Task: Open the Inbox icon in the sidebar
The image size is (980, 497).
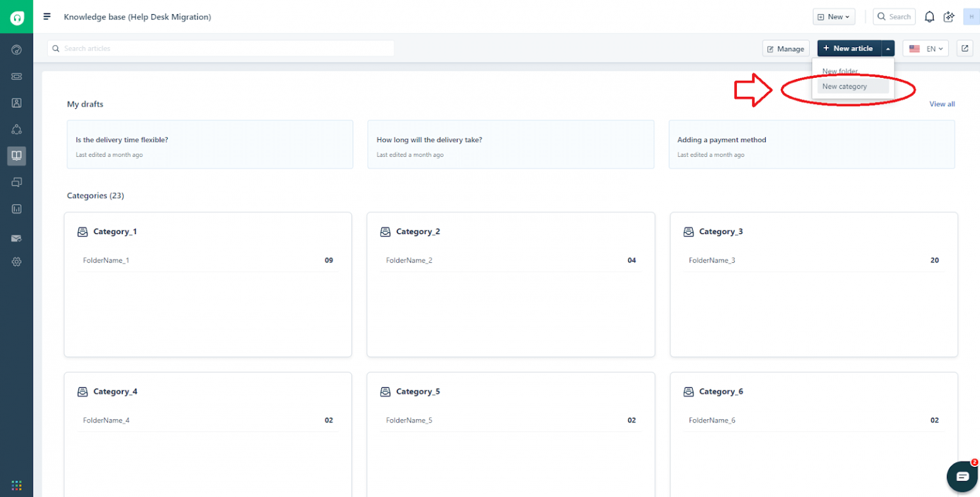Action: click(16, 76)
